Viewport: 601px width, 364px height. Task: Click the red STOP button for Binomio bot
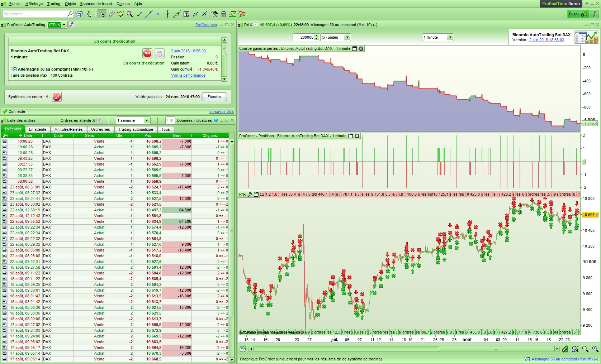tap(147, 53)
